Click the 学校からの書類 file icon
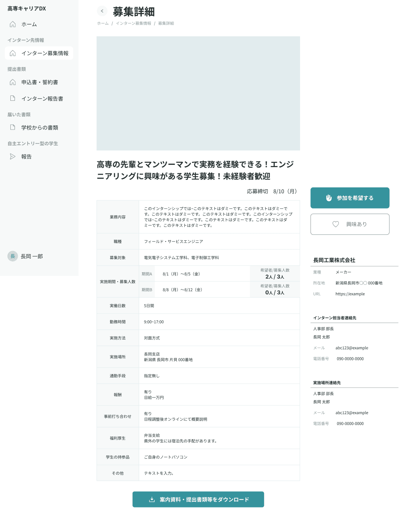Image resolution: width=420 pixels, height=522 pixels. click(x=13, y=128)
